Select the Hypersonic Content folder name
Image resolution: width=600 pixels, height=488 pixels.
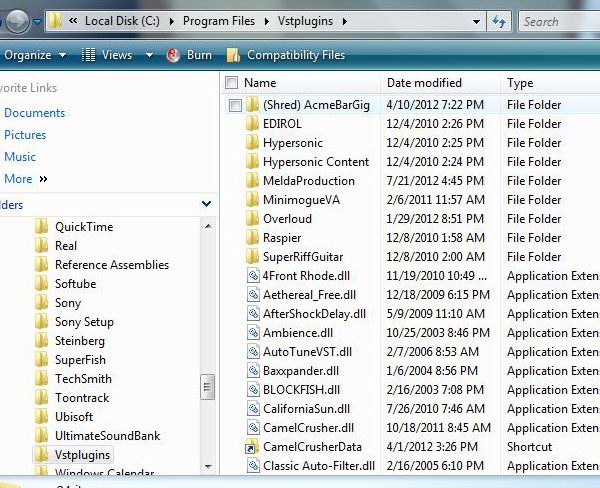coord(316,162)
